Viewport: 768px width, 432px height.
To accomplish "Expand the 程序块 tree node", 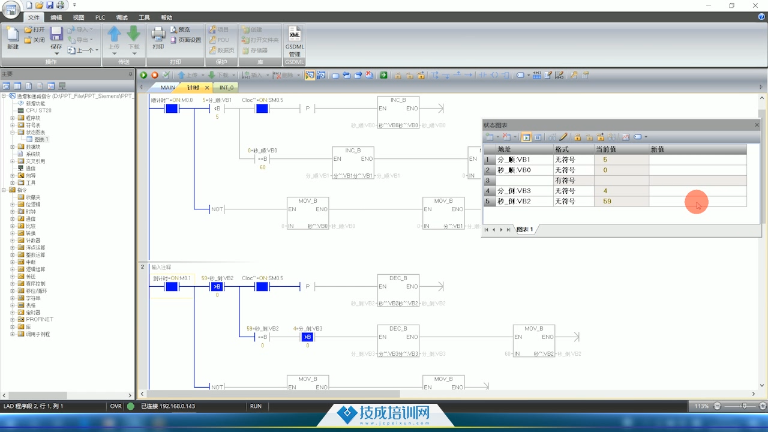I will (x=13, y=118).
